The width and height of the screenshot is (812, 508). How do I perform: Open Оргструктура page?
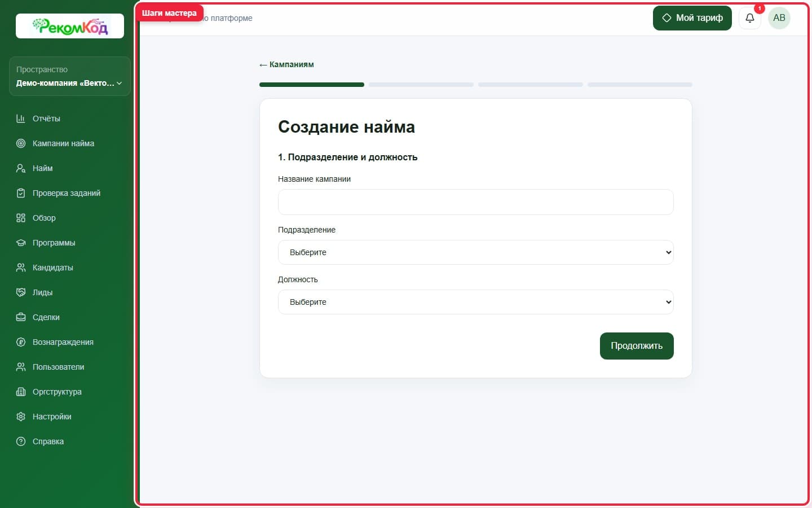[70, 392]
